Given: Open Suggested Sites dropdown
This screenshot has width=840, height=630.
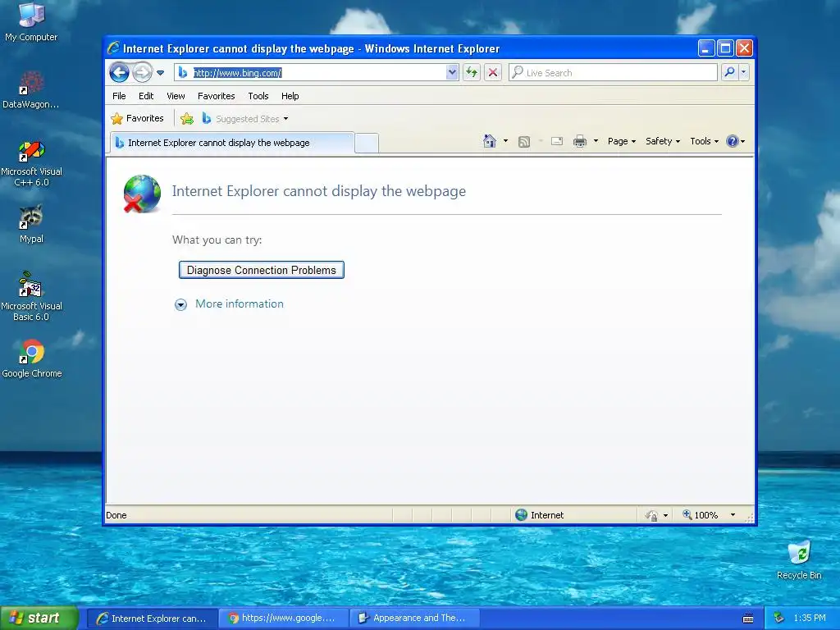Looking at the screenshot, I should coord(244,118).
